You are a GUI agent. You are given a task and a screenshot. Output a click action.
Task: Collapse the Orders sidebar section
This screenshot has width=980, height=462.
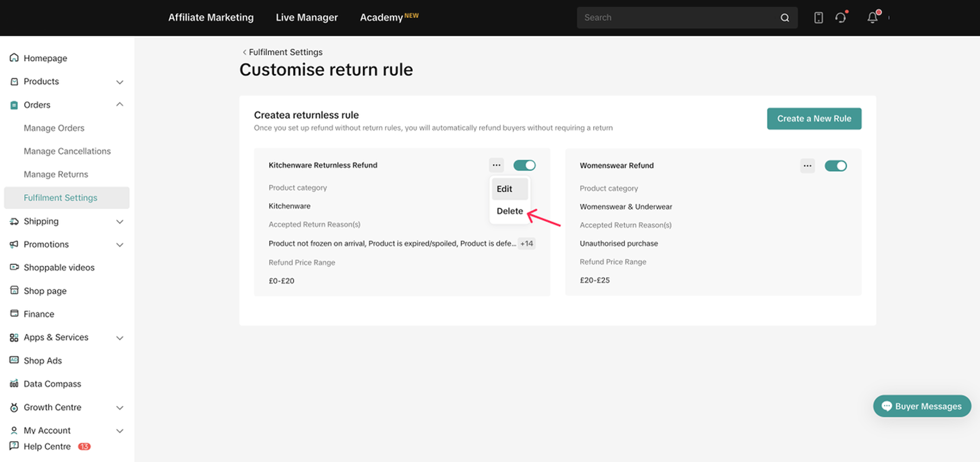pyautogui.click(x=119, y=104)
